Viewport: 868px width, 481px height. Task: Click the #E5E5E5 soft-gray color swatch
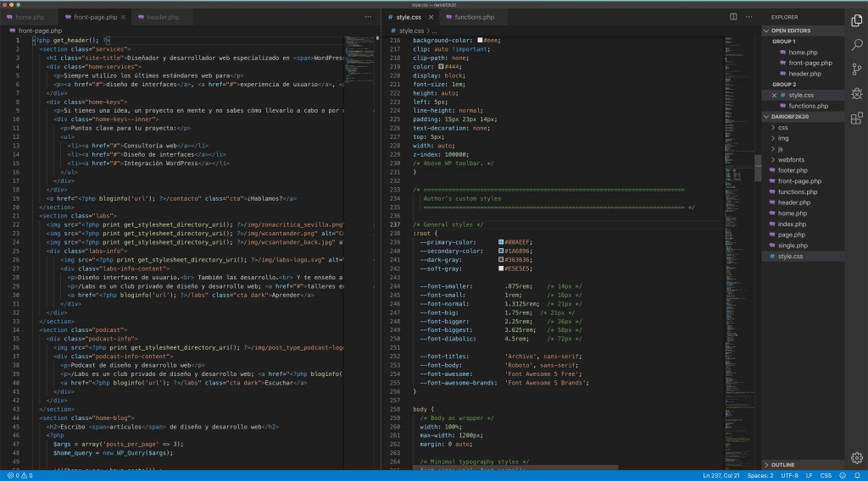point(501,268)
